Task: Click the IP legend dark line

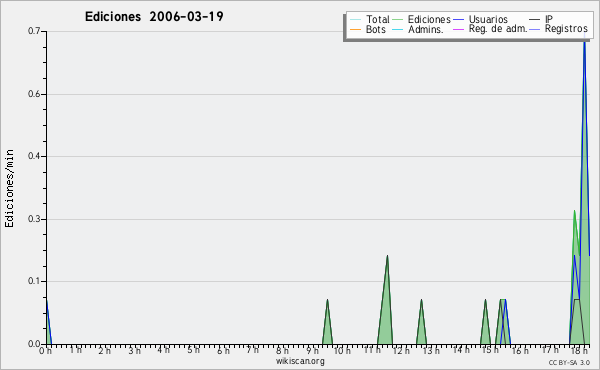Action: (535, 20)
